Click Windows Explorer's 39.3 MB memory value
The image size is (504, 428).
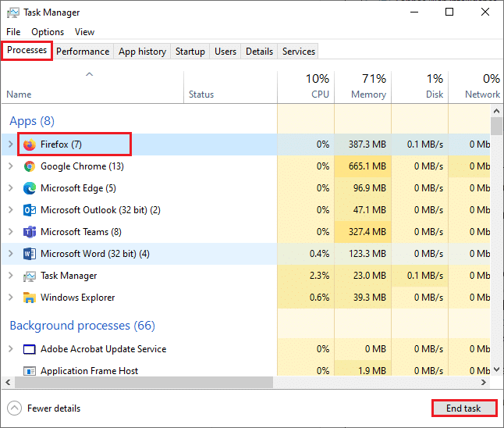(369, 298)
